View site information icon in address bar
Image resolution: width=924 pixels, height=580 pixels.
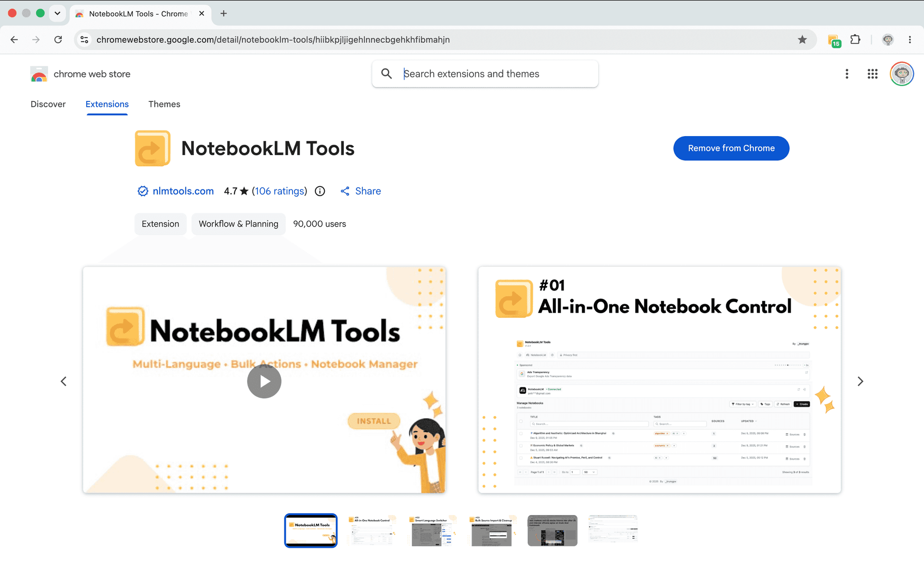point(85,39)
